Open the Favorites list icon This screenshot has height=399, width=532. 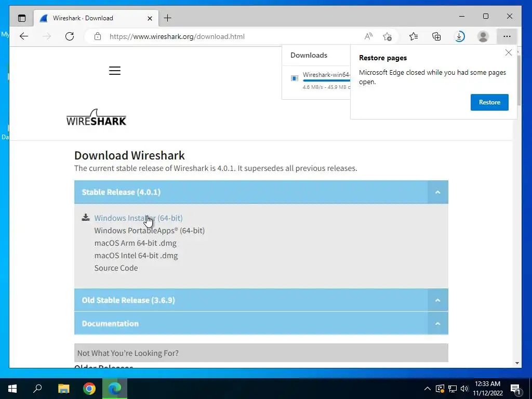click(413, 36)
